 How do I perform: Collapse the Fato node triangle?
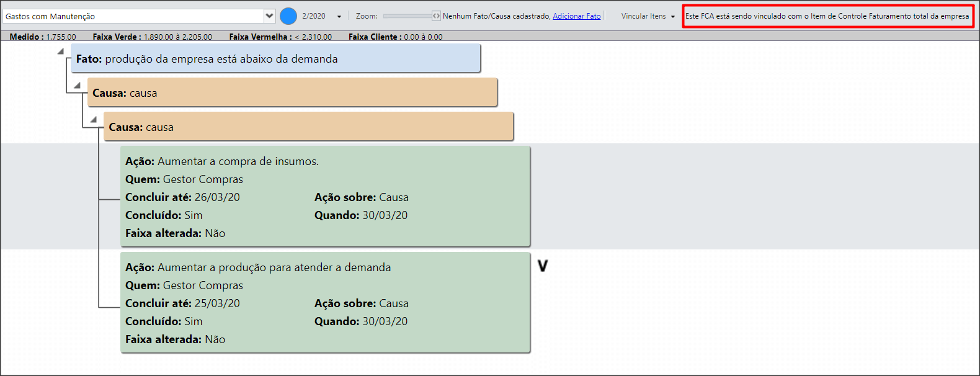[61, 51]
